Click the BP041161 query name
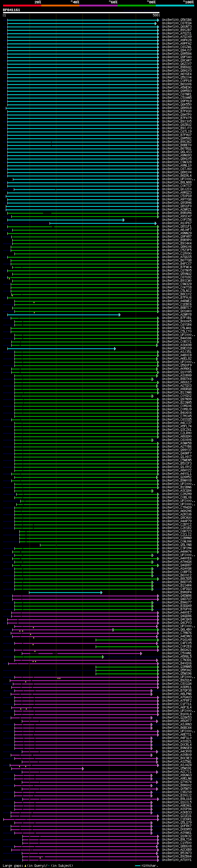Image resolution: width=197 pixels, height=868 pixels. point(11,10)
